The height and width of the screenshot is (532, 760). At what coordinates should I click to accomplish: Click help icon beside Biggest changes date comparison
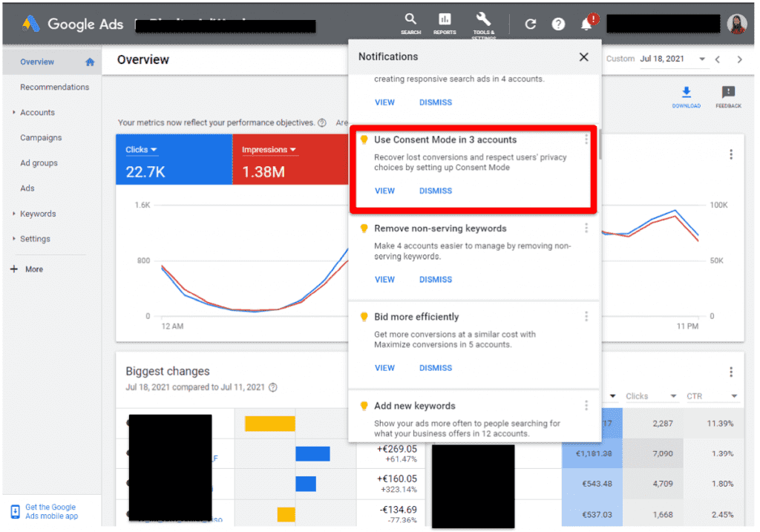coord(273,387)
